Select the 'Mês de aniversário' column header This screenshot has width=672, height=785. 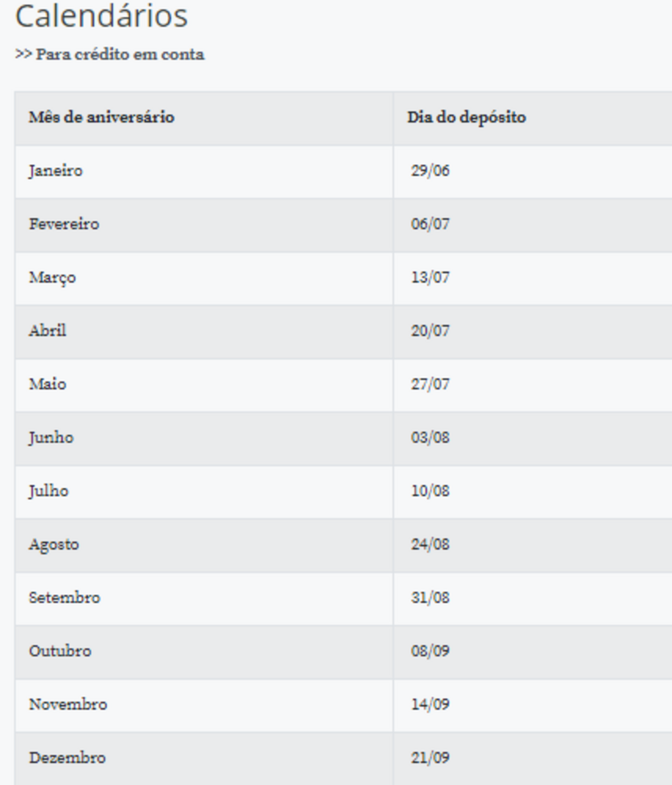pos(101,117)
